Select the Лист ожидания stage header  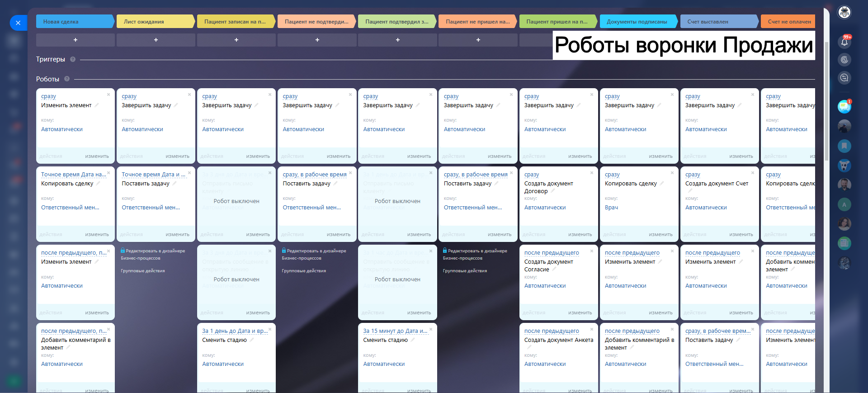pos(156,22)
